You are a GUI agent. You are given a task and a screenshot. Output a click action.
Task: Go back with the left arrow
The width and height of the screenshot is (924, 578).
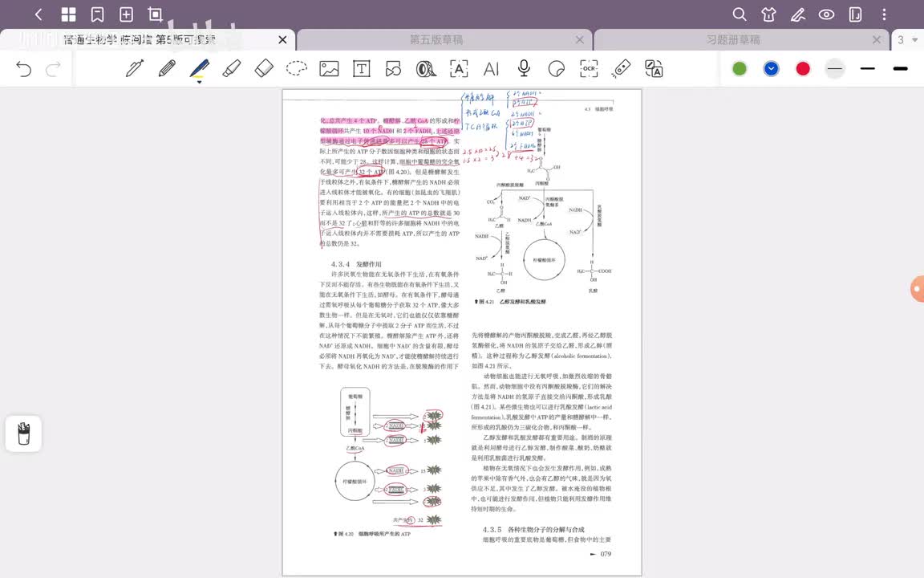38,14
